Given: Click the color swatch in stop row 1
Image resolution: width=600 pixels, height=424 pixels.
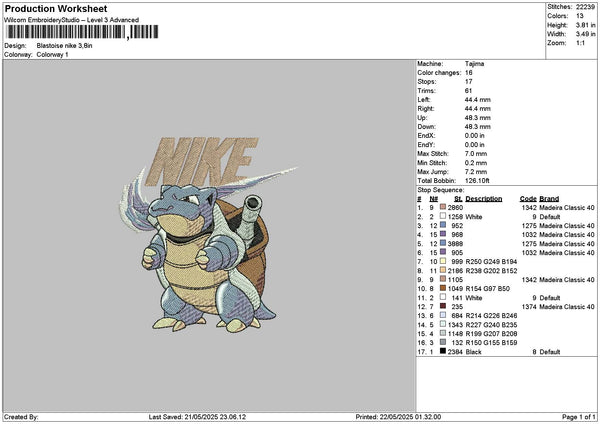Looking at the screenshot, I should (443, 207).
